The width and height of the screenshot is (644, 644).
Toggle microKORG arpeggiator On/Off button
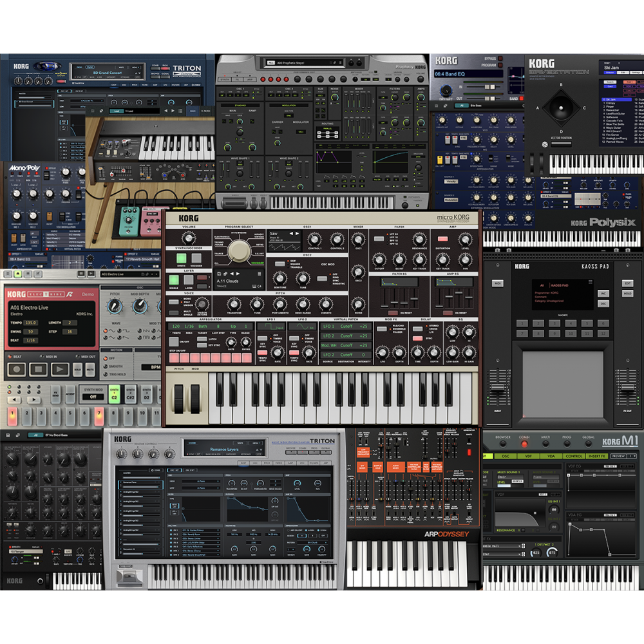pyautogui.click(x=174, y=342)
